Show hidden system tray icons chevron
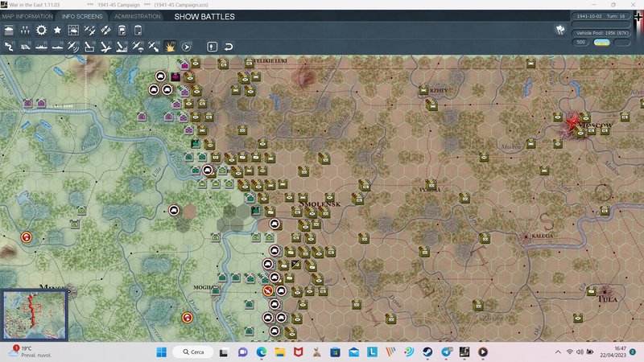644x362 pixels. coord(558,352)
